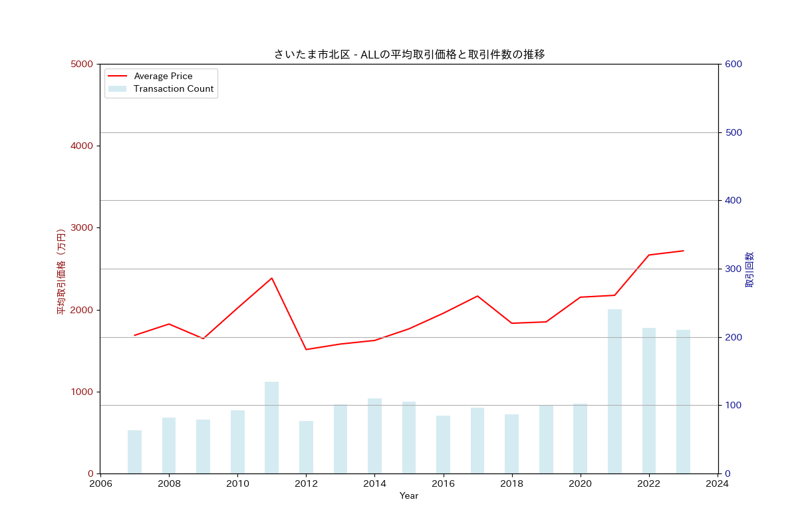Click the left axis label 平均取引価格（万円）
The height and width of the screenshot is (532, 798).
tap(61, 271)
